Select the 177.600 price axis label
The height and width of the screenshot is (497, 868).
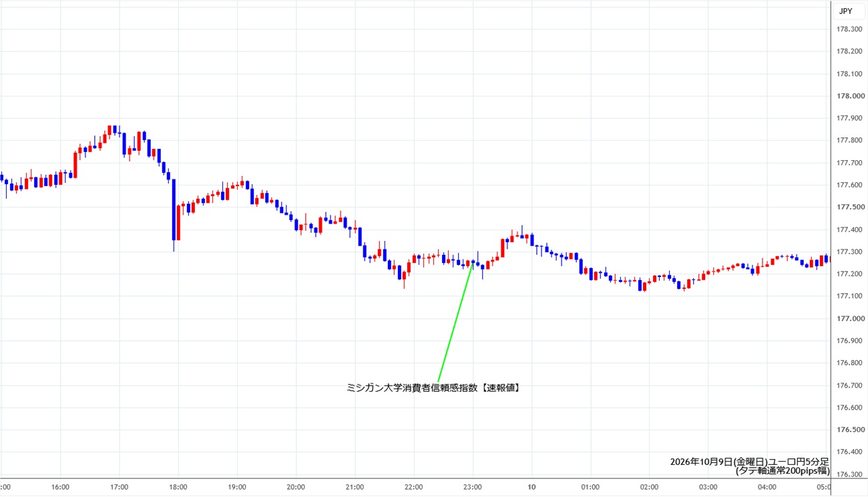coord(848,185)
